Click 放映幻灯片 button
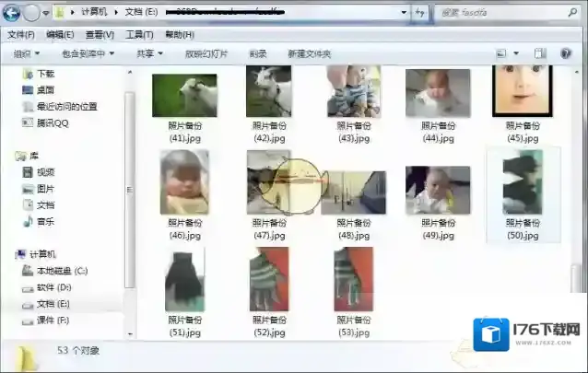The width and height of the screenshot is (588, 373). (206, 54)
